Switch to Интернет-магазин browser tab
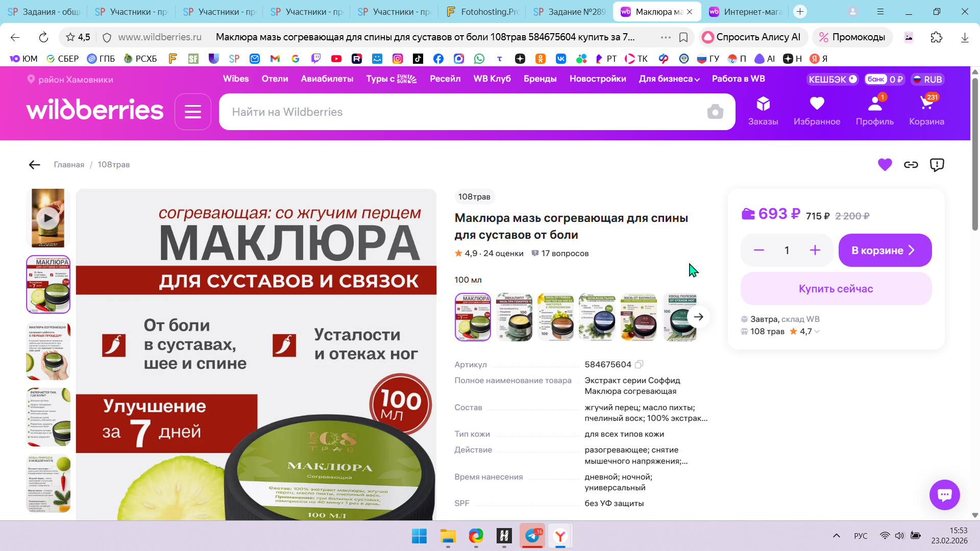The height and width of the screenshot is (551, 980). [746, 12]
